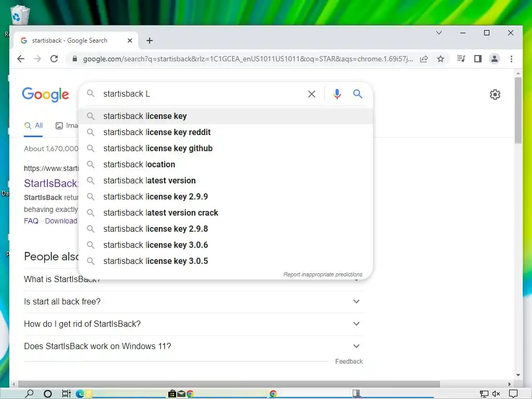Click the Chrome address bar URL

(x=248, y=59)
